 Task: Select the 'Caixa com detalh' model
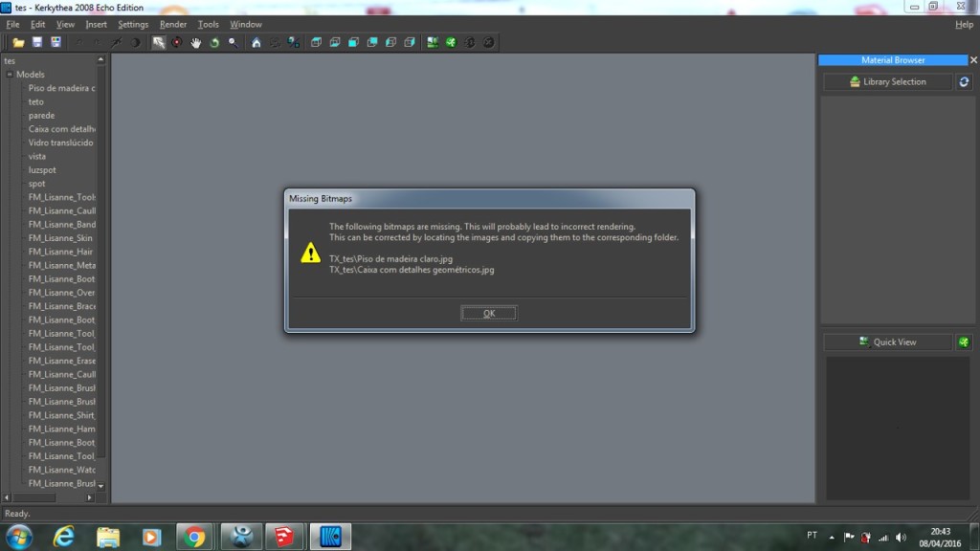point(61,129)
